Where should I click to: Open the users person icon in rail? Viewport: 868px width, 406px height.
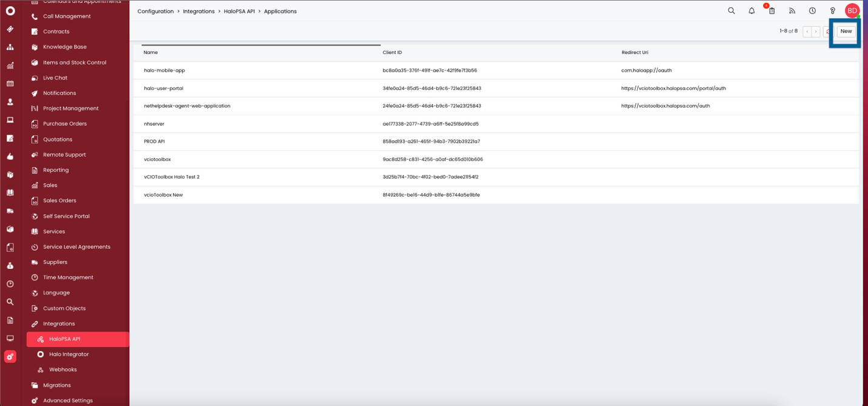point(10,101)
